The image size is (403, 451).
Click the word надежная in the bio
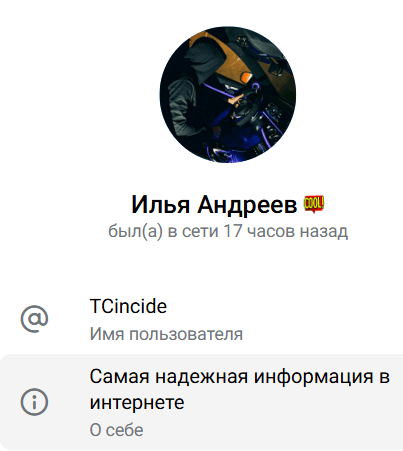point(201,378)
